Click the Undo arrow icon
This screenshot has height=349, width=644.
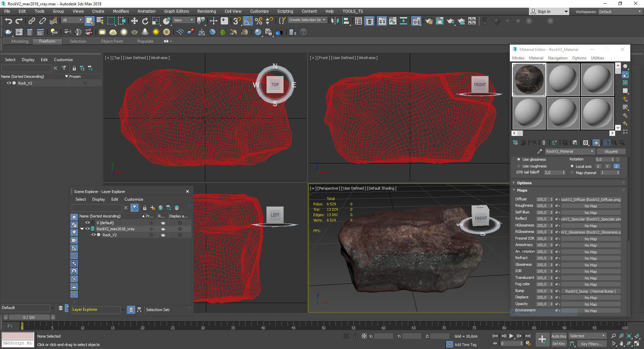pos(8,21)
